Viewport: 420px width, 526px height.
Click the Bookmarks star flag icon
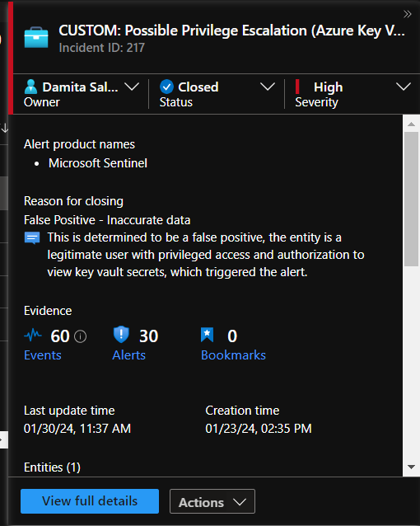click(x=208, y=335)
